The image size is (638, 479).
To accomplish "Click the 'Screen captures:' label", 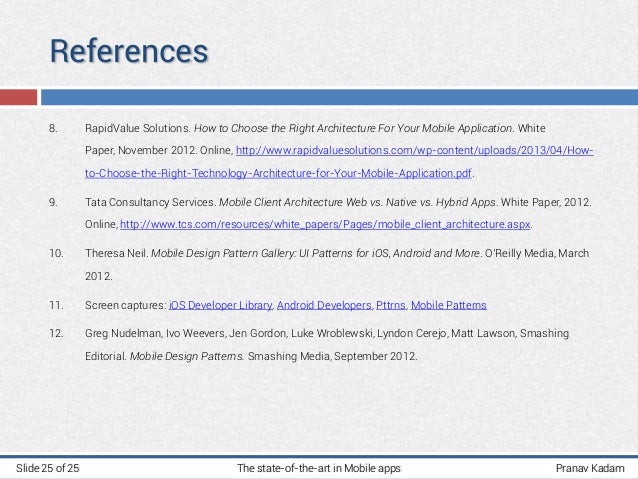I will point(125,305).
